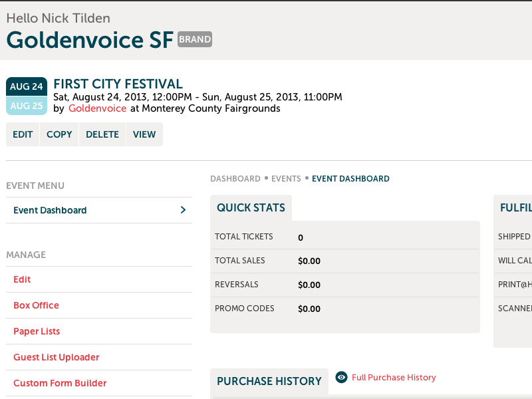Select the QUICK STATS tab header

pos(251,207)
